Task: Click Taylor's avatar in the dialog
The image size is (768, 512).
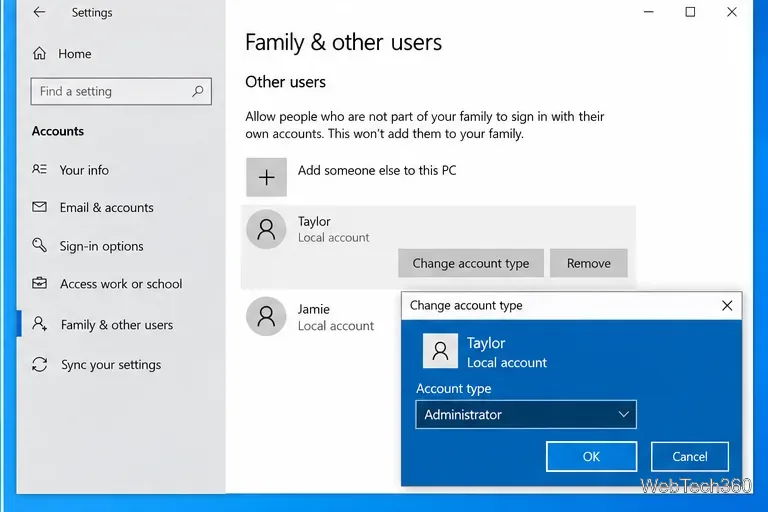Action: click(440, 351)
